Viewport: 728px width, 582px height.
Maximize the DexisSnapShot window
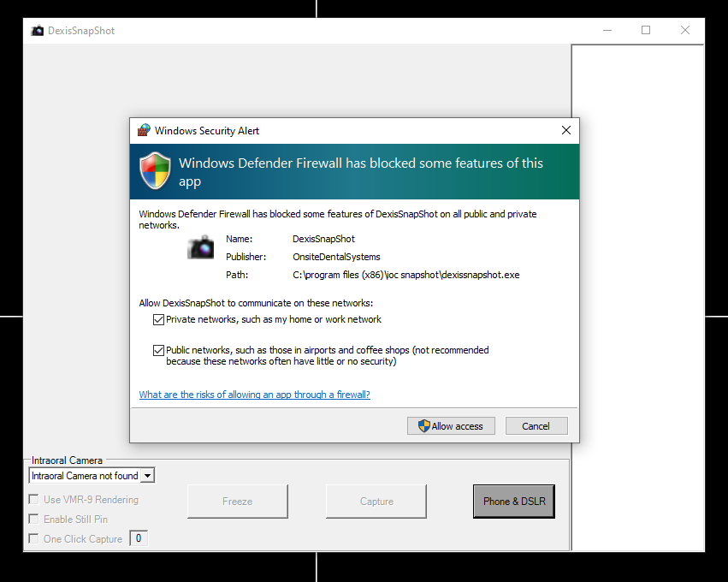click(x=646, y=30)
